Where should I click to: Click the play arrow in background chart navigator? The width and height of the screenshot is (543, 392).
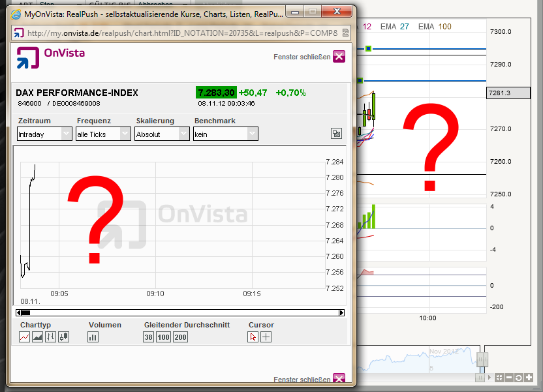[489, 378]
